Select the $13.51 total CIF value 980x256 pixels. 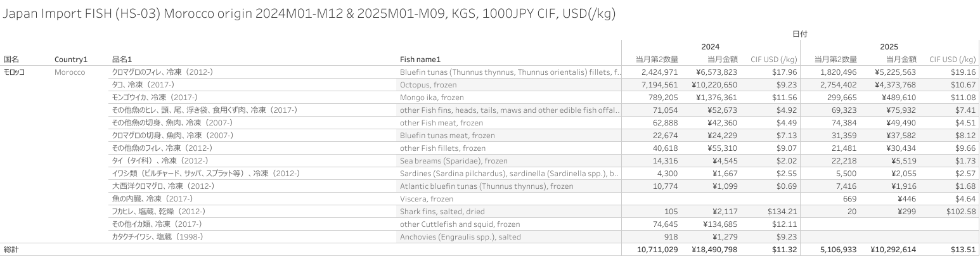pyautogui.click(x=962, y=250)
